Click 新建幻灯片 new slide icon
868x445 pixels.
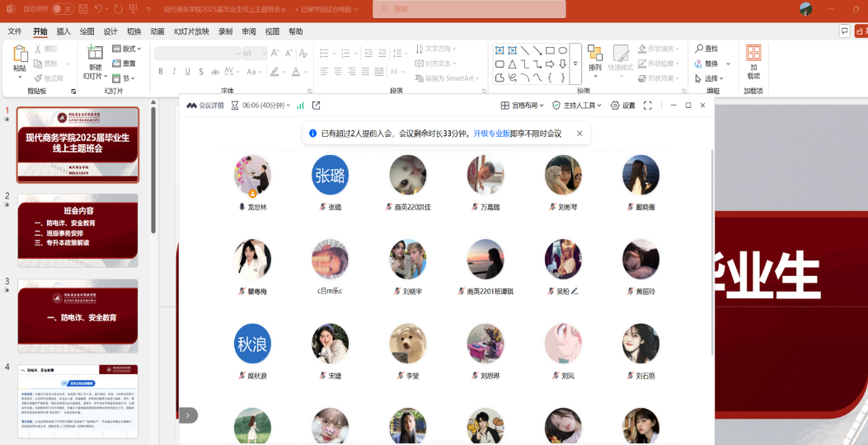95,53
